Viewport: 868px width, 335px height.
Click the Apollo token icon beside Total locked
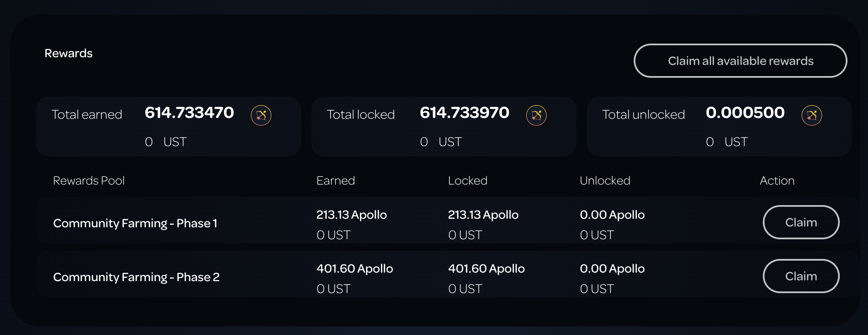point(536,115)
